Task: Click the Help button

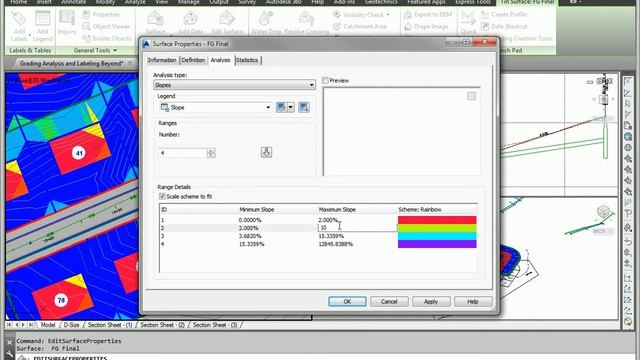Action: [473, 302]
